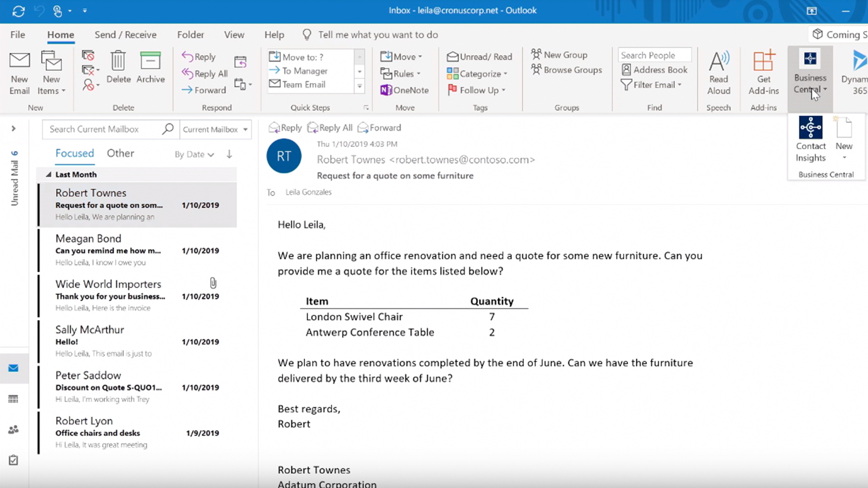This screenshot has width=868, height=488.
Task: Open the Meagan Bond email
Action: click(x=138, y=250)
